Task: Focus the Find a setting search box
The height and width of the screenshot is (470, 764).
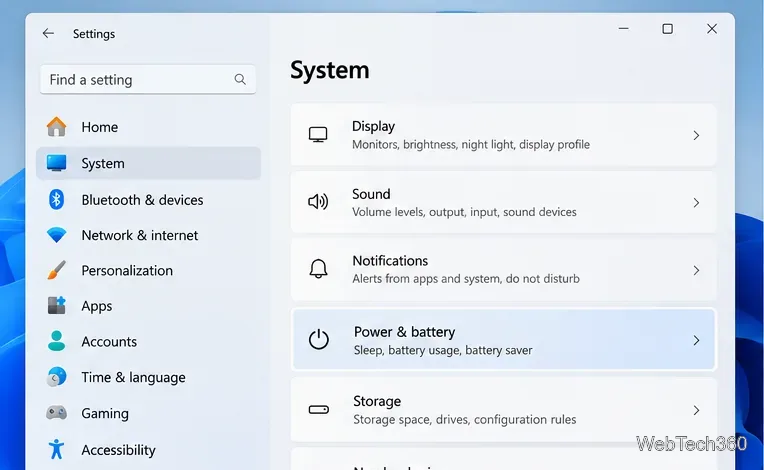Action: pos(148,79)
